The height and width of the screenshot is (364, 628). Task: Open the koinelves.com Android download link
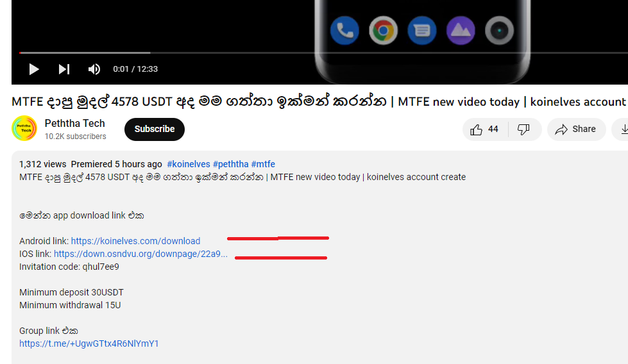[x=135, y=241]
